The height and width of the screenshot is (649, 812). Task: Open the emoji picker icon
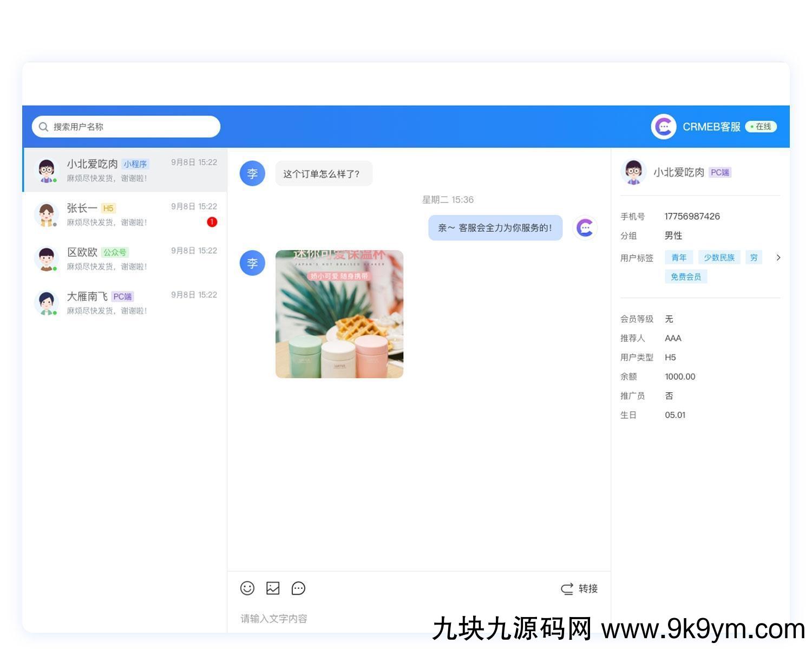pos(247,588)
